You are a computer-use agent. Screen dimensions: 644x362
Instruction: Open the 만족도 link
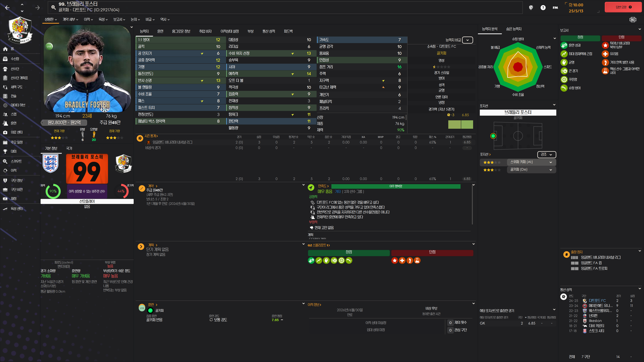coord(323,186)
